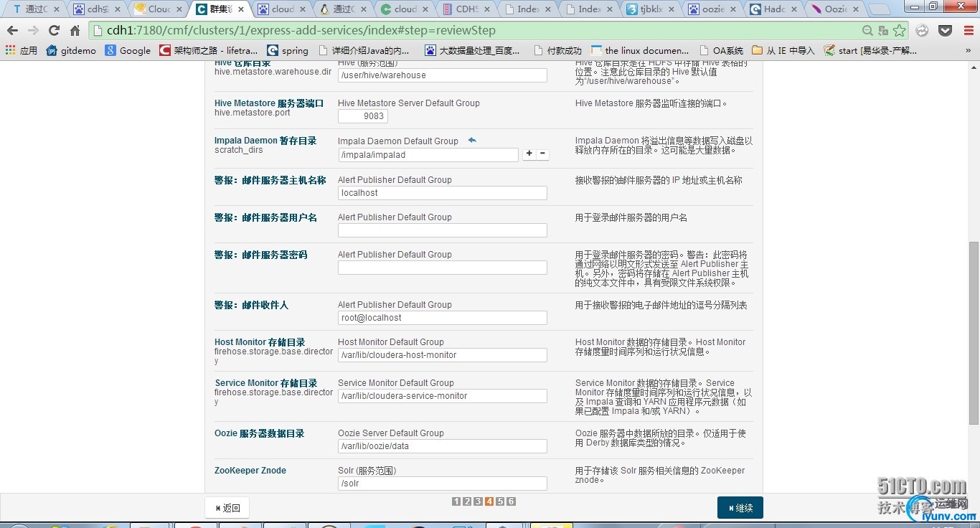Viewport: 980px width, 528px height.
Task: Select the active '群集' tab
Action: click(220, 9)
